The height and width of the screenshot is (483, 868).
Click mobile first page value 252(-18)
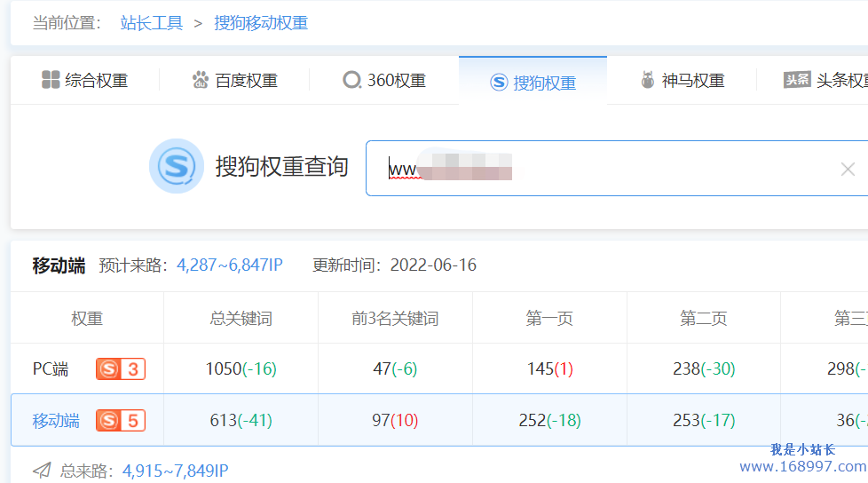[x=549, y=421]
